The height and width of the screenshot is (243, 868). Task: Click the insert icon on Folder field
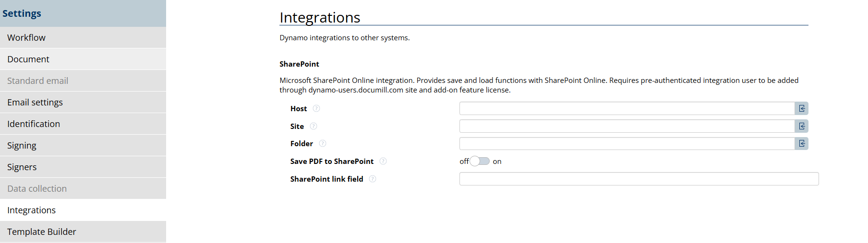[801, 144]
